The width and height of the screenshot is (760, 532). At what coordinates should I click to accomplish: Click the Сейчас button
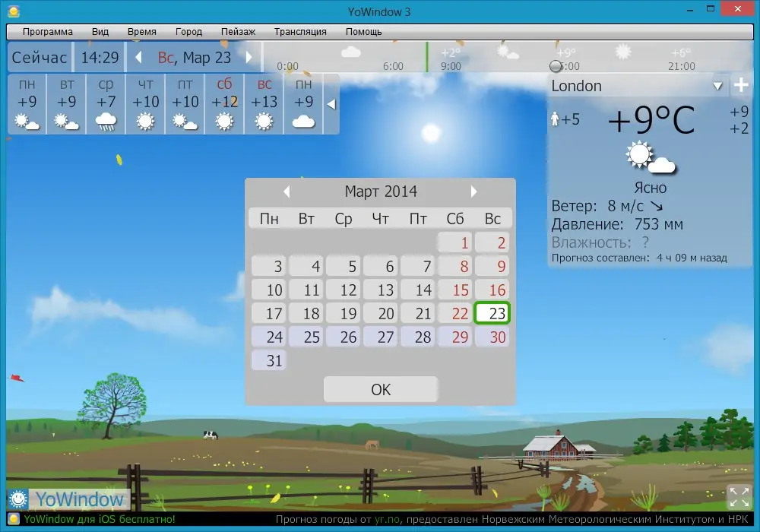pos(40,57)
